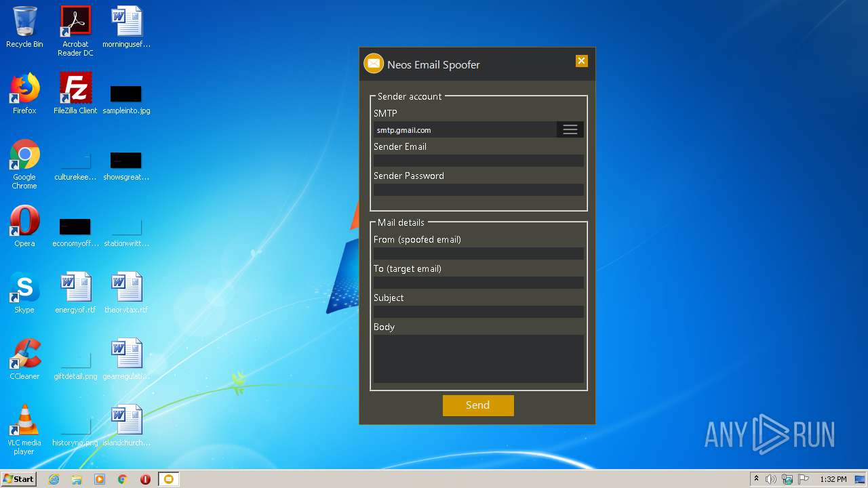Select the culturekee file icon
This screenshot has height=488, width=868.
click(x=75, y=165)
